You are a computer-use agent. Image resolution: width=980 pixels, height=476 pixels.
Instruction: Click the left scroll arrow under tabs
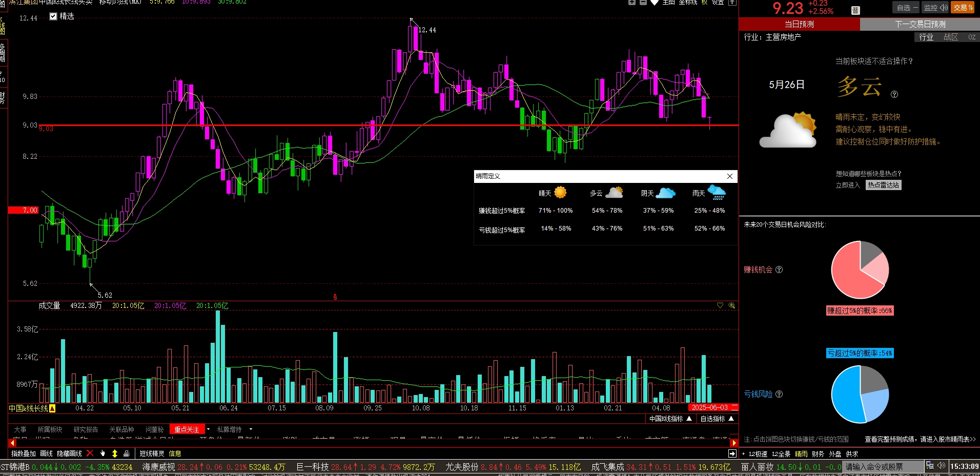click(13, 443)
